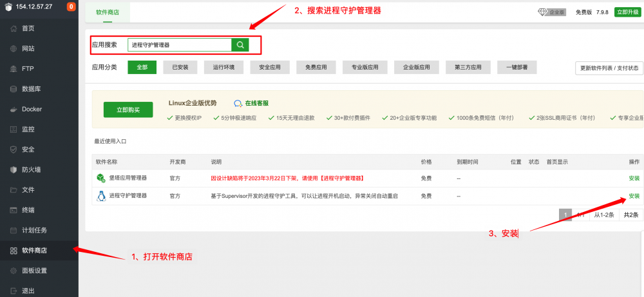
Task: Install 进程守护管理器 via 安装 link
Action: (634, 196)
